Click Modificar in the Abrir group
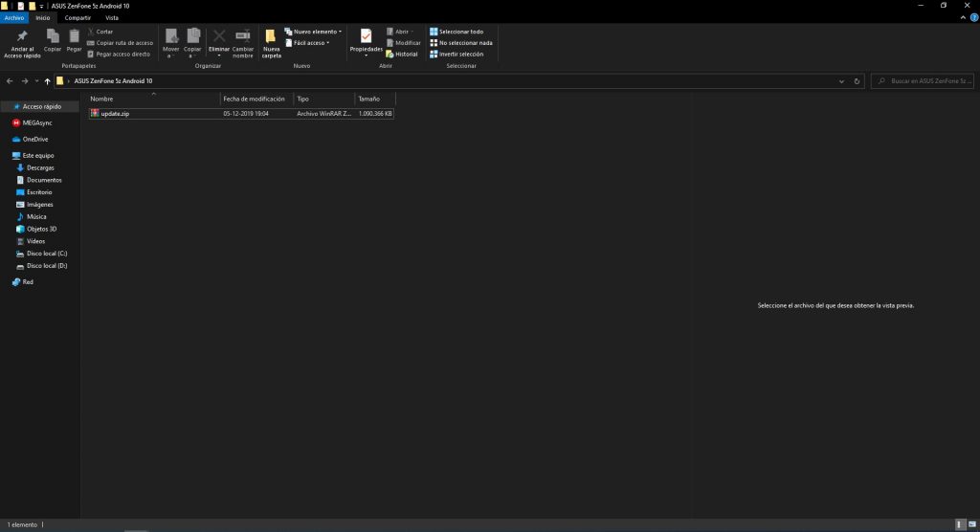Screen dimensions: 980x532 [403, 42]
